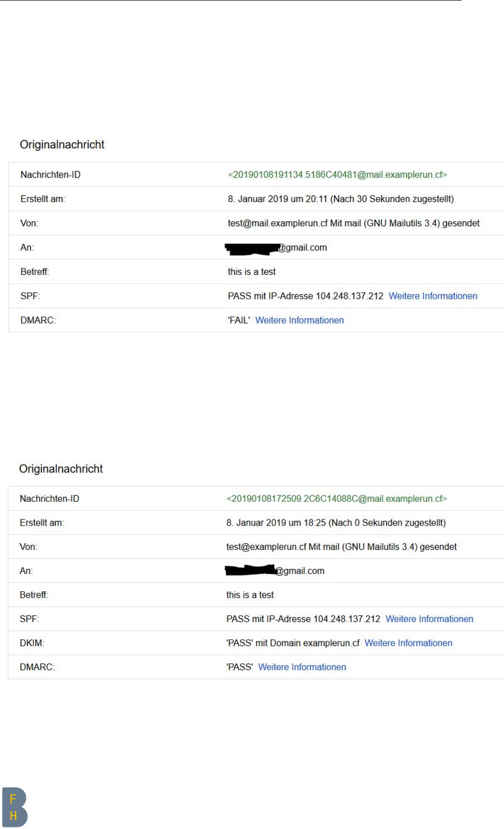Click the first Originalnachricht heading

[x=62, y=145]
